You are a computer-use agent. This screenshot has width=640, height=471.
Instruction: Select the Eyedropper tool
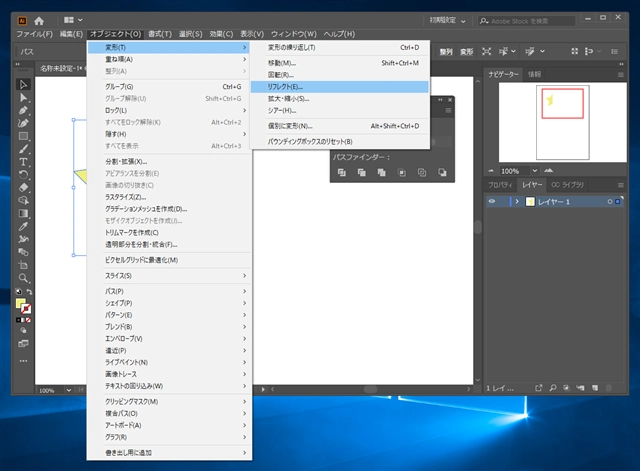tap(23, 226)
